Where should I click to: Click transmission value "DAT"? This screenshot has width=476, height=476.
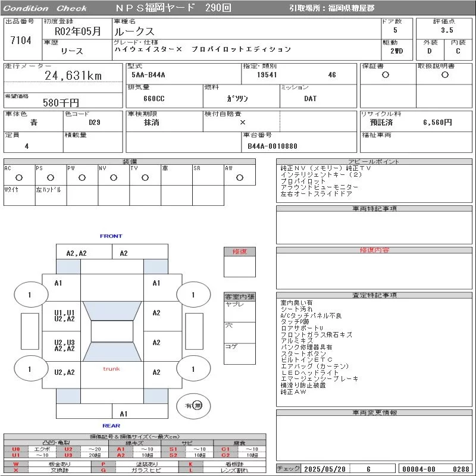point(310,99)
